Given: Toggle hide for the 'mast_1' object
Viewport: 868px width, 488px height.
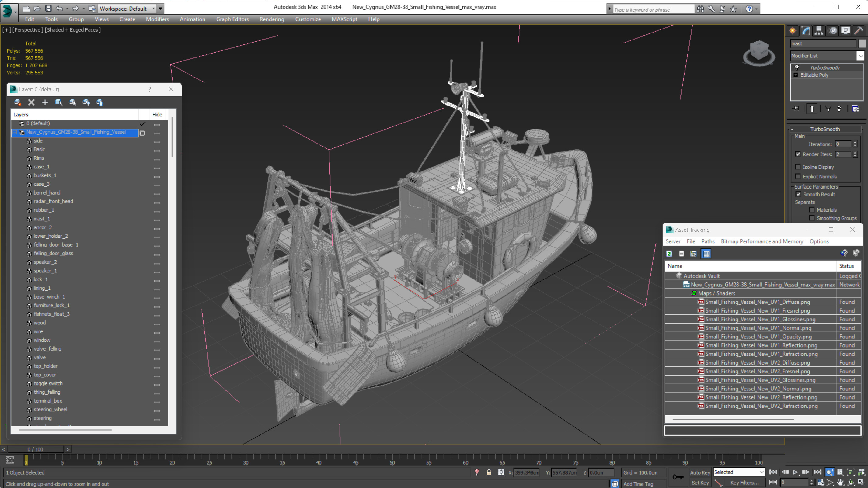Looking at the screenshot, I should pos(157,220).
